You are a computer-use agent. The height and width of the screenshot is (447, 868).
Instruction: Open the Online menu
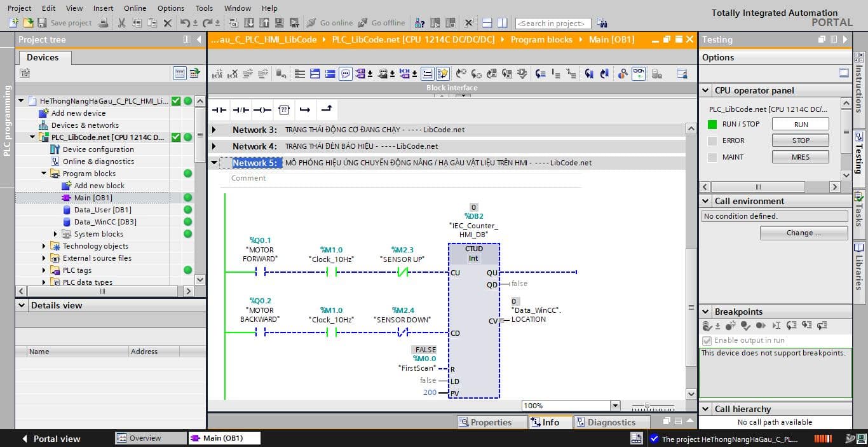pos(135,8)
